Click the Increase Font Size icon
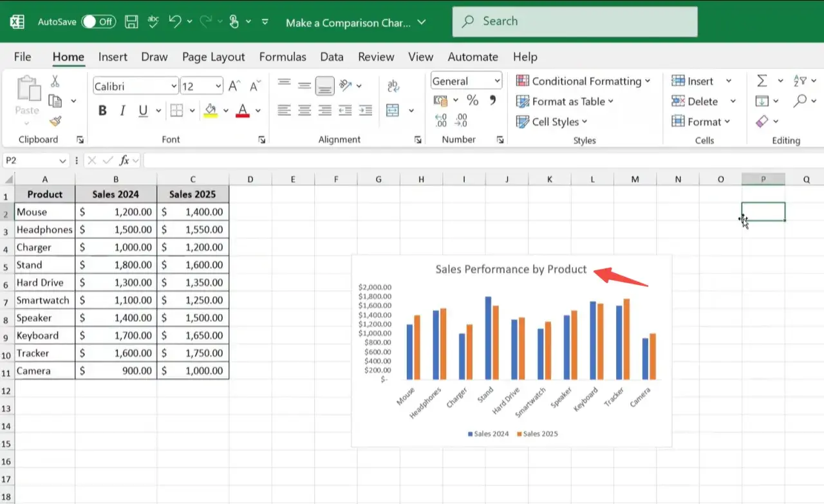The height and width of the screenshot is (504, 824). pyautogui.click(x=235, y=86)
